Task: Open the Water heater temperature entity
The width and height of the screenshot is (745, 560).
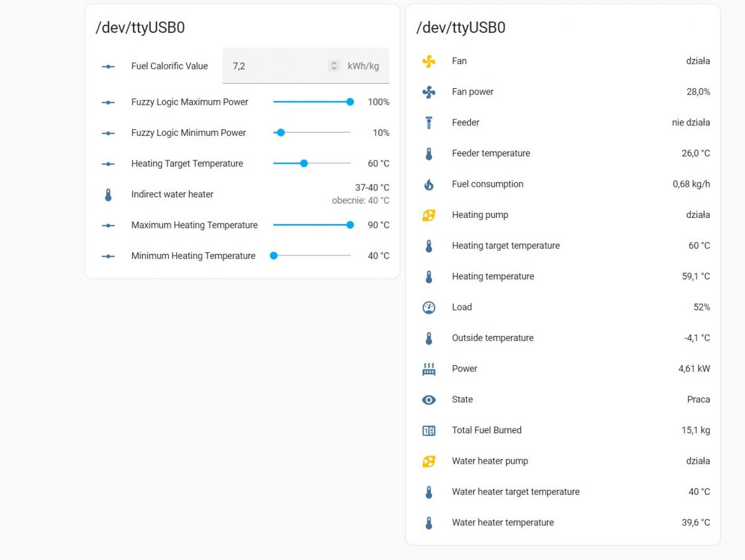Action: [502, 523]
